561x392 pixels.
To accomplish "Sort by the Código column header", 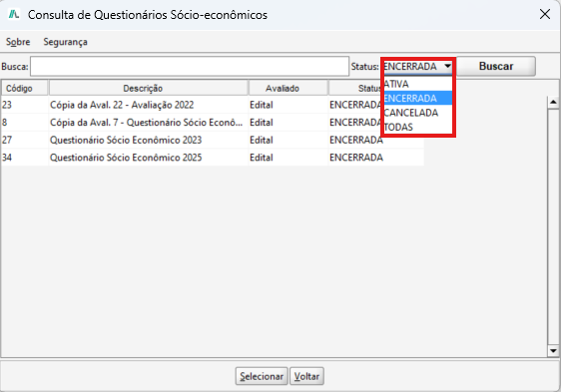I will pyautogui.click(x=25, y=88).
